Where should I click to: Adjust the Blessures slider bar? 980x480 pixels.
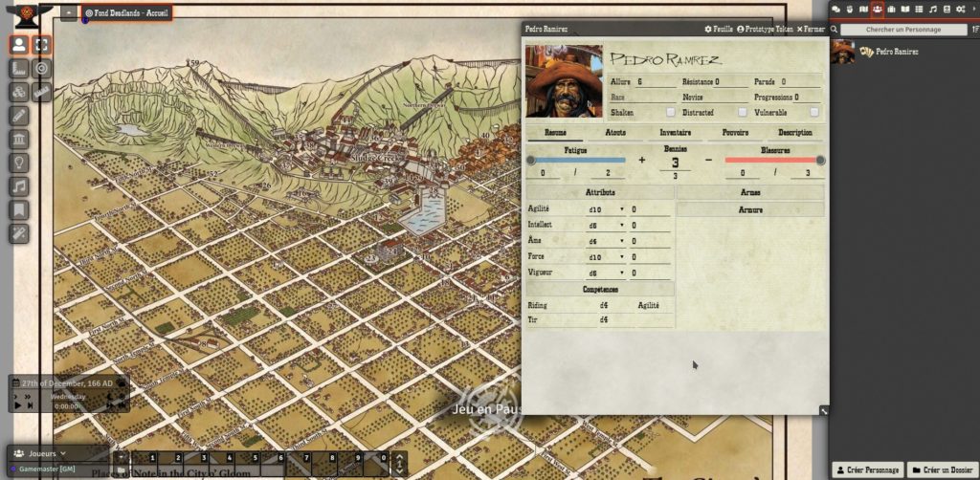tap(775, 161)
